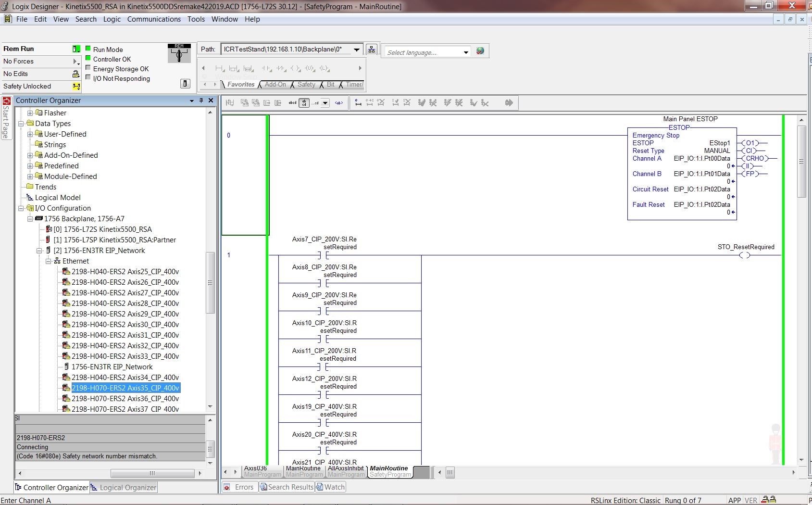Click rung number 1 in ladder
Viewport: 812px width, 505px height.
pyautogui.click(x=229, y=255)
